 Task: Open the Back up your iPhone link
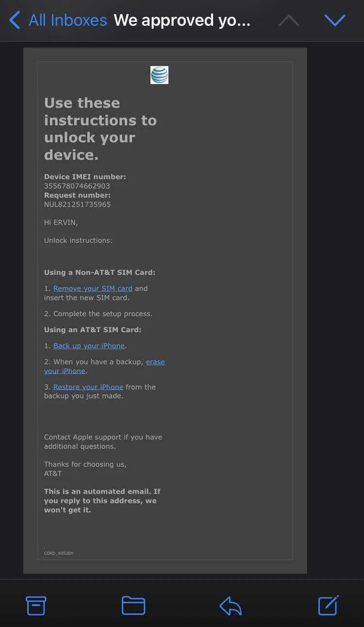[x=89, y=346]
